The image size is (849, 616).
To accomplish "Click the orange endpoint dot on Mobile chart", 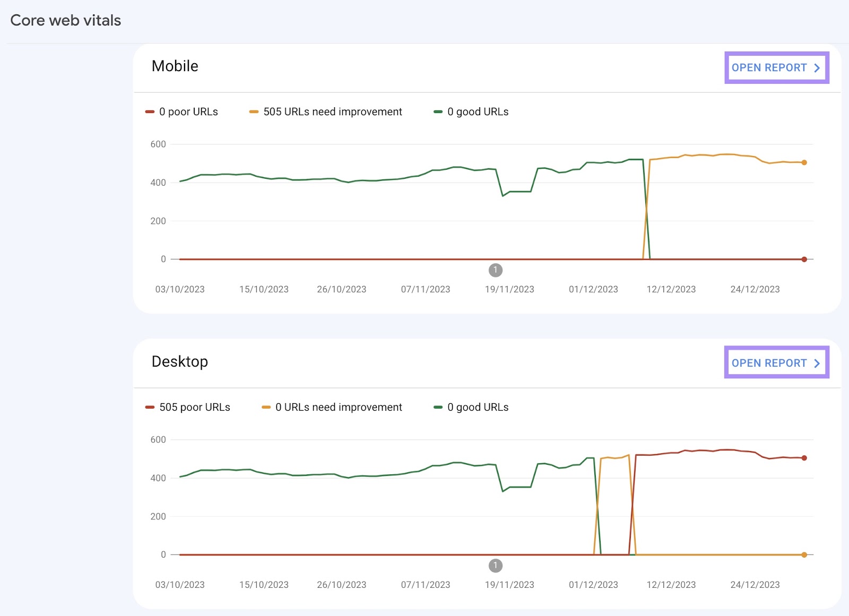I will coord(803,162).
